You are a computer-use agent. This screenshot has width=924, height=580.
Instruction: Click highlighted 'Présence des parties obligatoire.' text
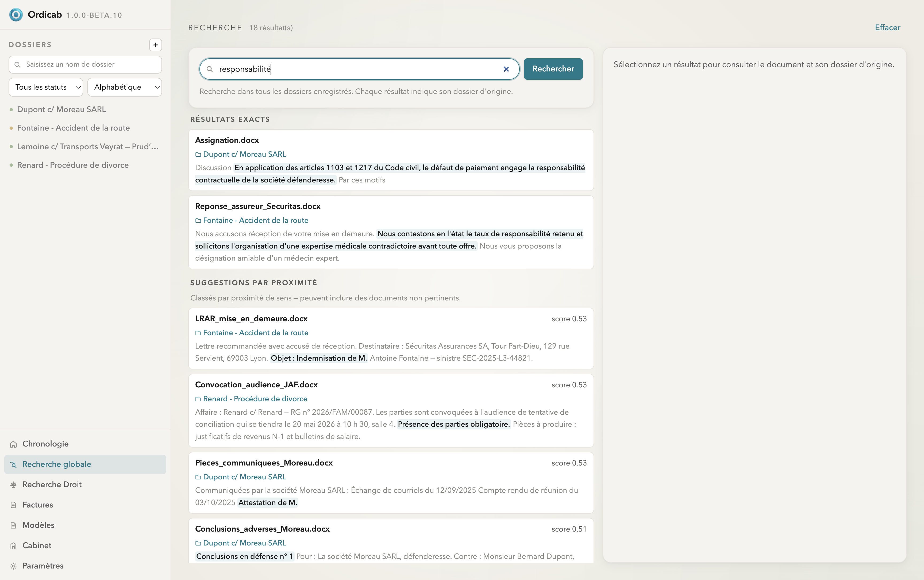454,424
